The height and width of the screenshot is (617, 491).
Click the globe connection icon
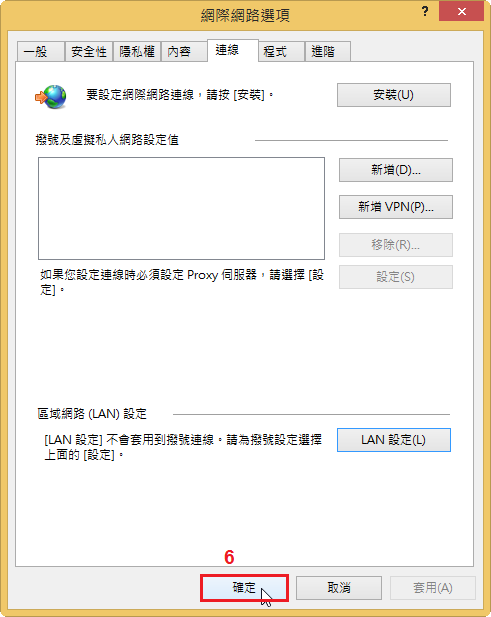click(x=51, y=96)
